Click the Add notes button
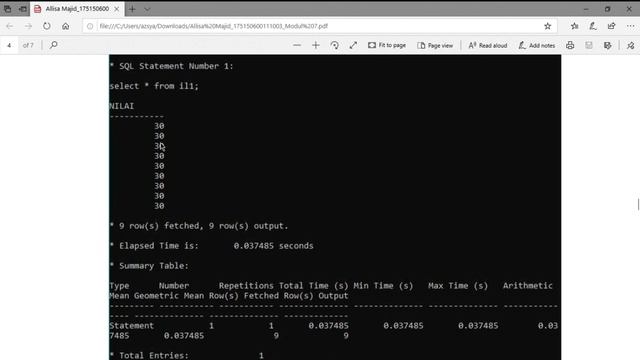Screen dimensions: 640x360 coord(537,45)
